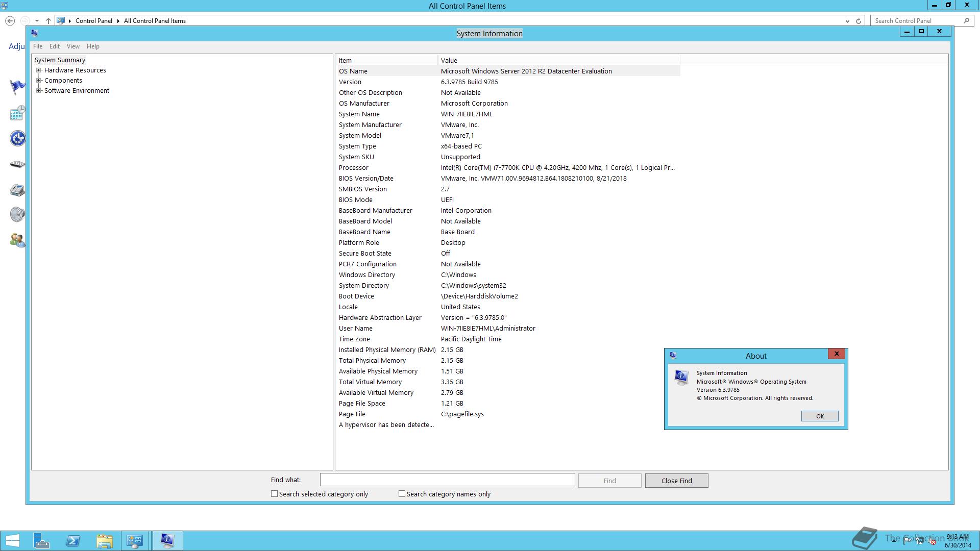
Task: Open the File menu
Action: click(x=38, y=46)
